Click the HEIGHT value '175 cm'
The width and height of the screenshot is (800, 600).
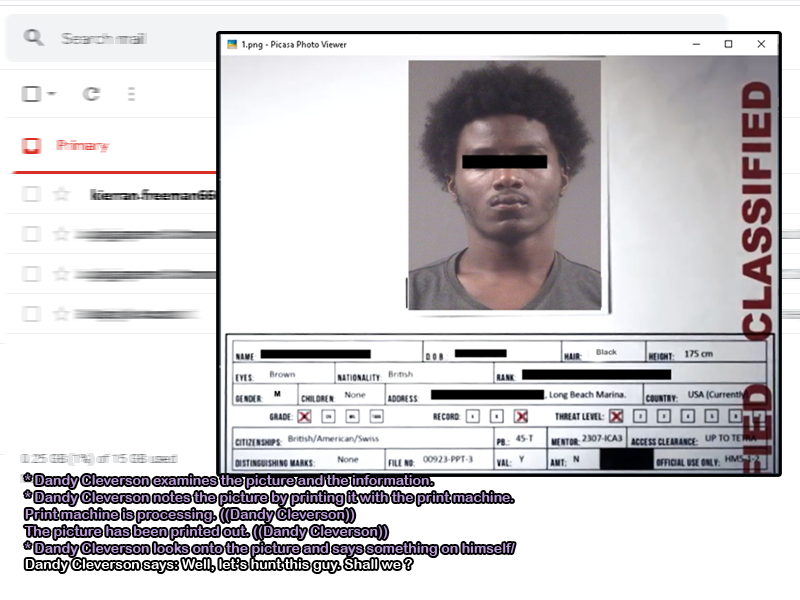click(x=698, y=354)
